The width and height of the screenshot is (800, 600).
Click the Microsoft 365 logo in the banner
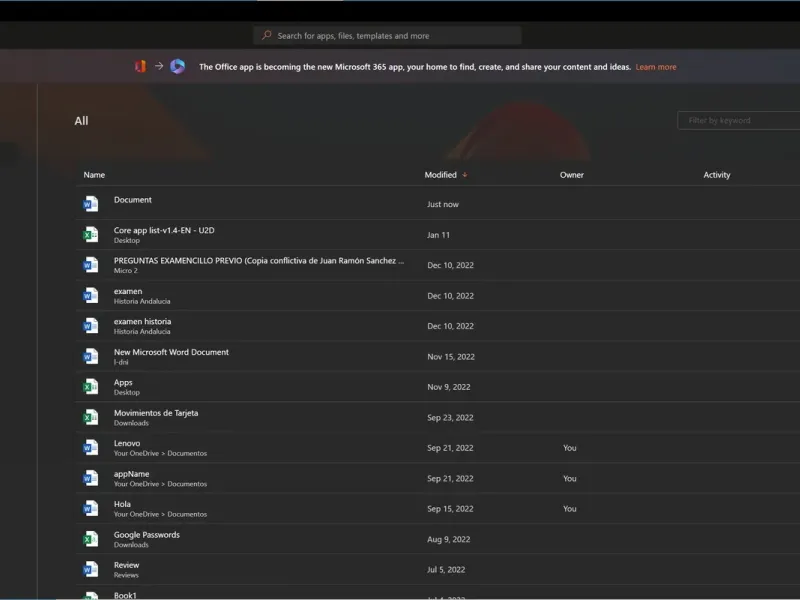point(178,66)
